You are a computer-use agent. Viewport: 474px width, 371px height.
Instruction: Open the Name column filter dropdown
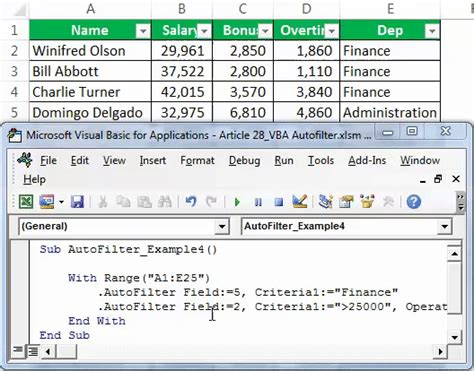pos(143,31)
